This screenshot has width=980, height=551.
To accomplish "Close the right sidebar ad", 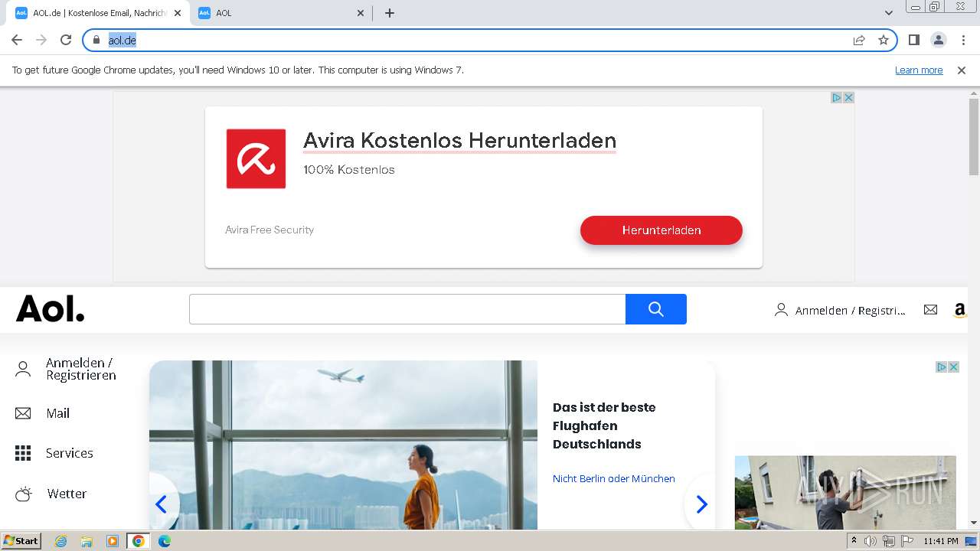I will coord(954,367).
